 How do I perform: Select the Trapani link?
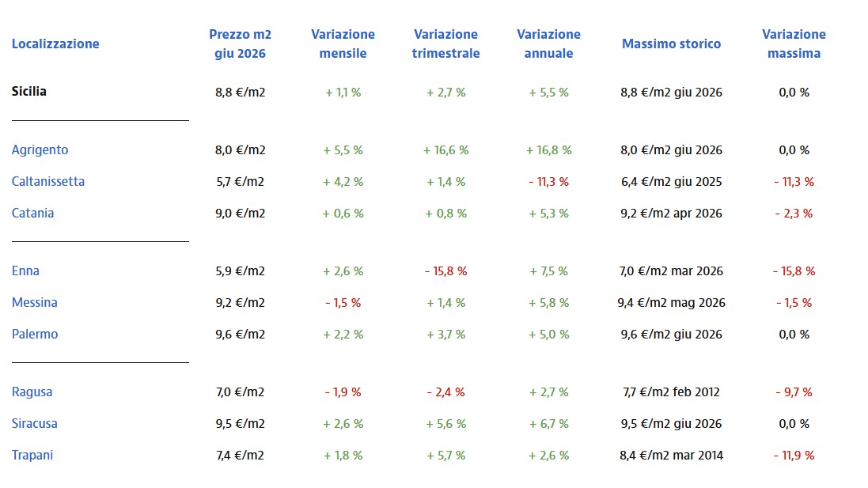point(32,456)
